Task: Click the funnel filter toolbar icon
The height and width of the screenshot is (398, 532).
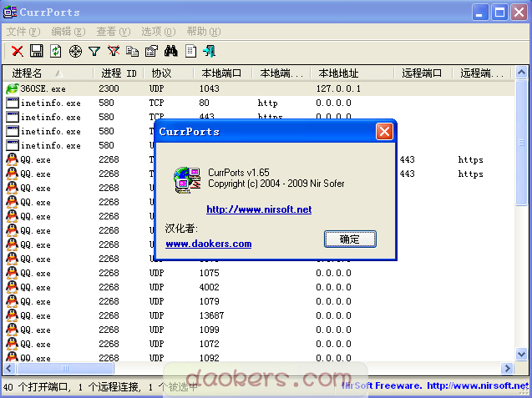Action: [94, 51]
